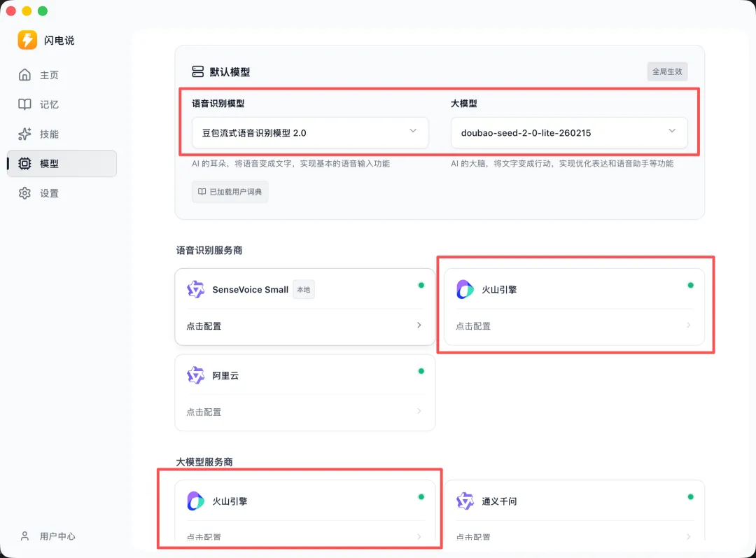
Task: Click the server icon beside 默认模型
Action: [197, 72]
